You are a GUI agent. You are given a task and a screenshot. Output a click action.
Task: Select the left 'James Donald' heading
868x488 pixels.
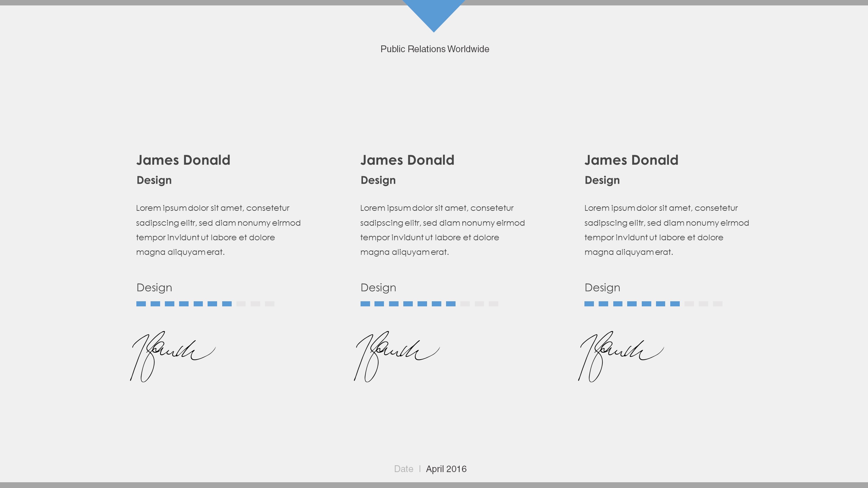pyautogui.click(x=183, y=160)
